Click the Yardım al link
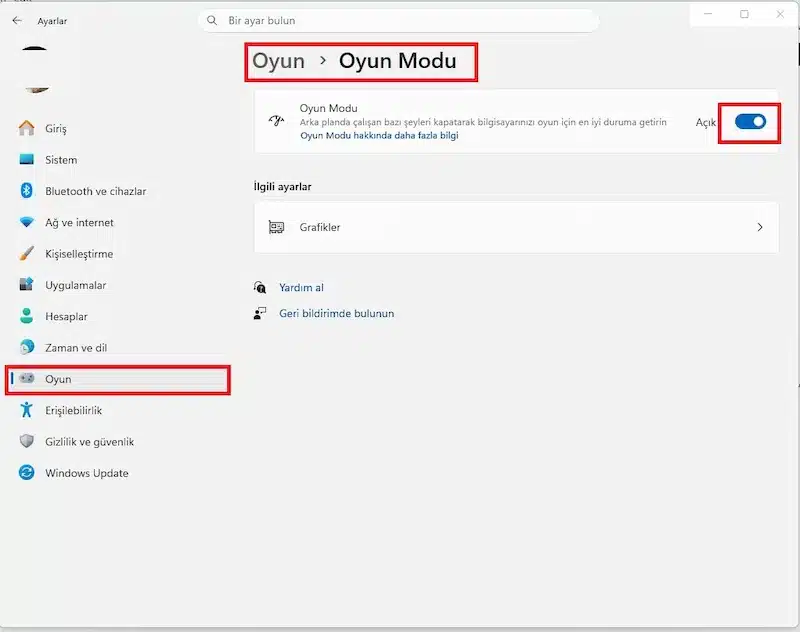The height and width of the screenshot is (632, 800). 301,287
